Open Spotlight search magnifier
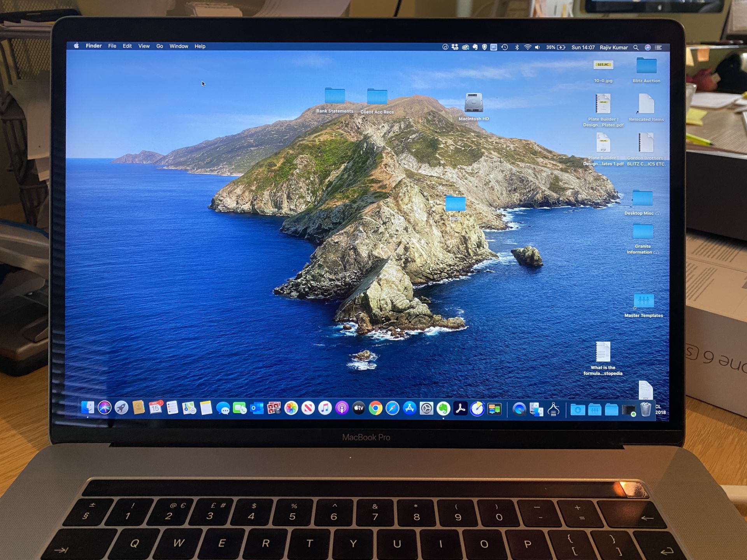Image resolution: width=747 pixels, height=560 pixels. pos(636,47)
